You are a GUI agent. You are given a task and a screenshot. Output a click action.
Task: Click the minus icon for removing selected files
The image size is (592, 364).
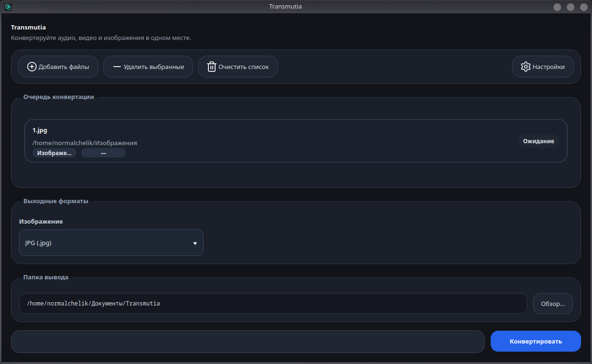(117, 67)
